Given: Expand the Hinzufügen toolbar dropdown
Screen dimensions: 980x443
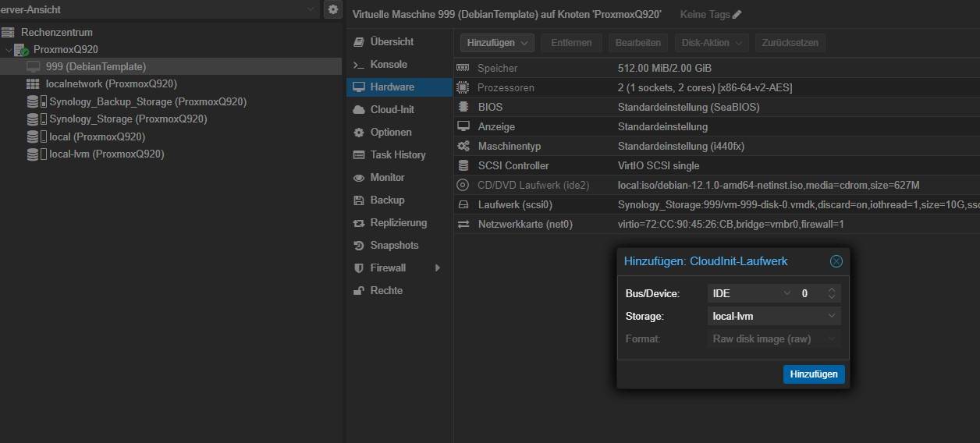Looking at the screenshot, I should click(x=496, y=43).
